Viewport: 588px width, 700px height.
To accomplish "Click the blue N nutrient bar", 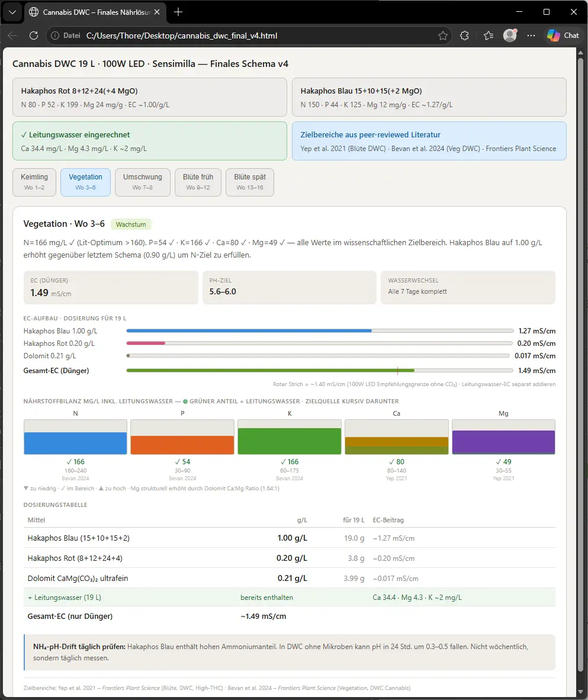I will tap(75, 442).
